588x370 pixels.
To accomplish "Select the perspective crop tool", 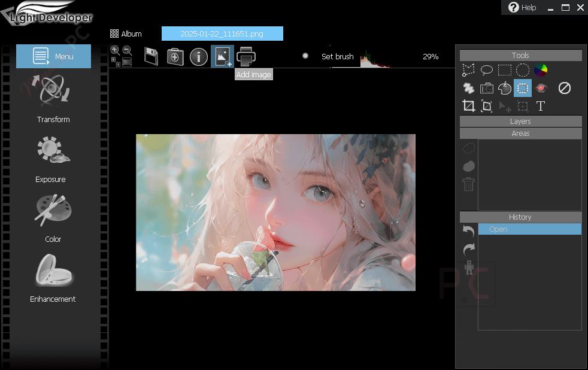I will click(x=486, y=106).
